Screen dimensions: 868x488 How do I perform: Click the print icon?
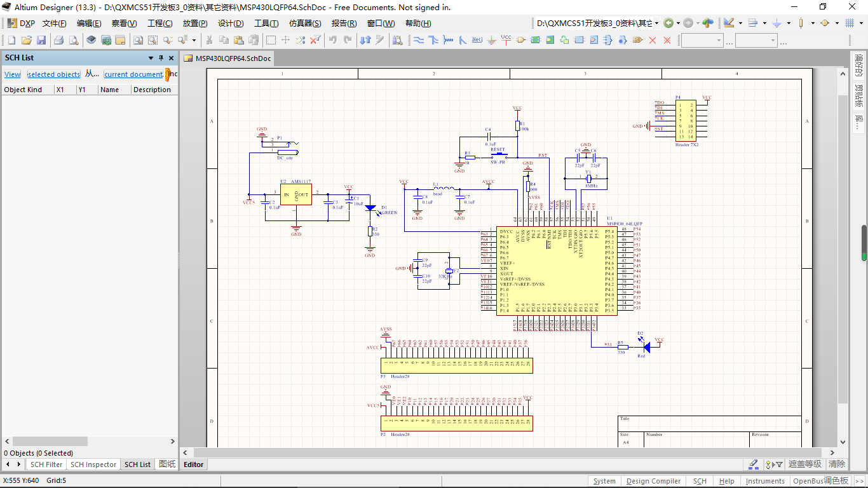coord(58,40)
